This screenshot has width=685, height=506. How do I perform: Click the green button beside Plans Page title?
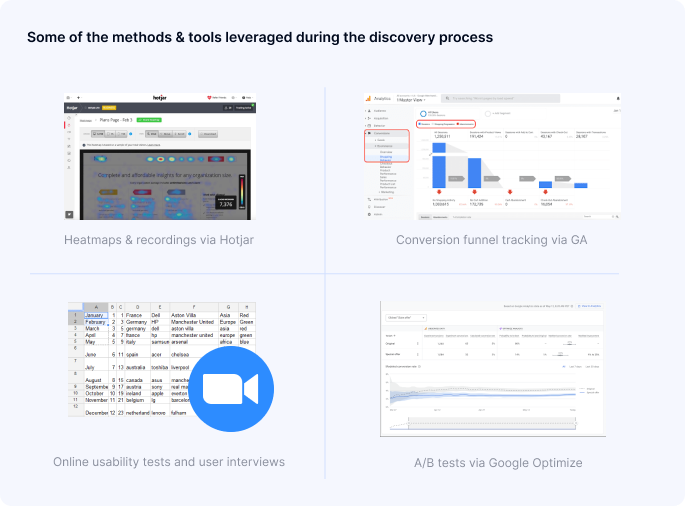pos(149,120)
